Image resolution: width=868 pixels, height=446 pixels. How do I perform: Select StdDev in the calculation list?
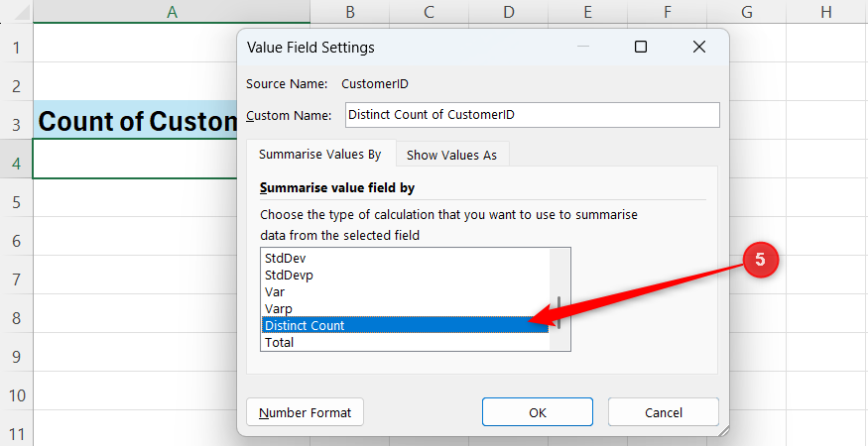click(405, 259)
